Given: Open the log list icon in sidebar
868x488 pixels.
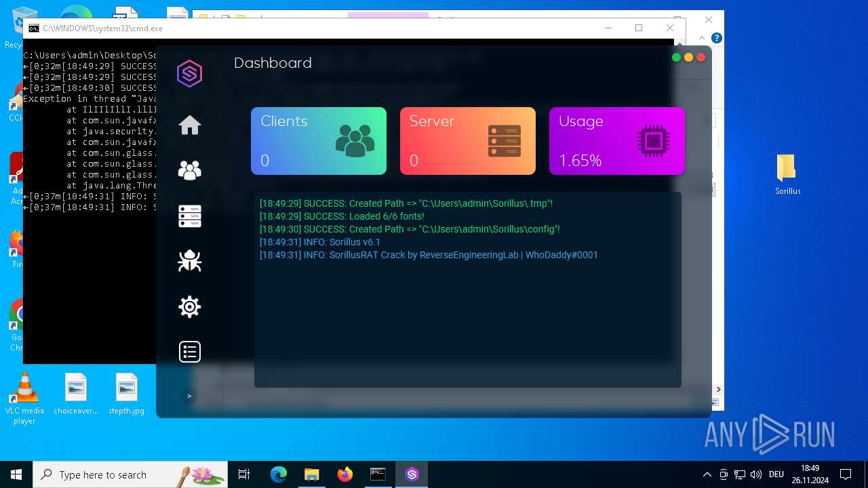Looking at the screenshot, I should pos(190,352).
